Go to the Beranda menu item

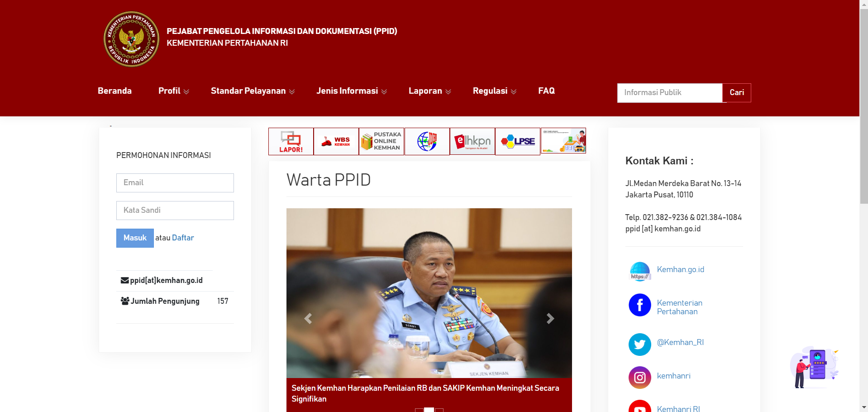[x=114, y=91]
